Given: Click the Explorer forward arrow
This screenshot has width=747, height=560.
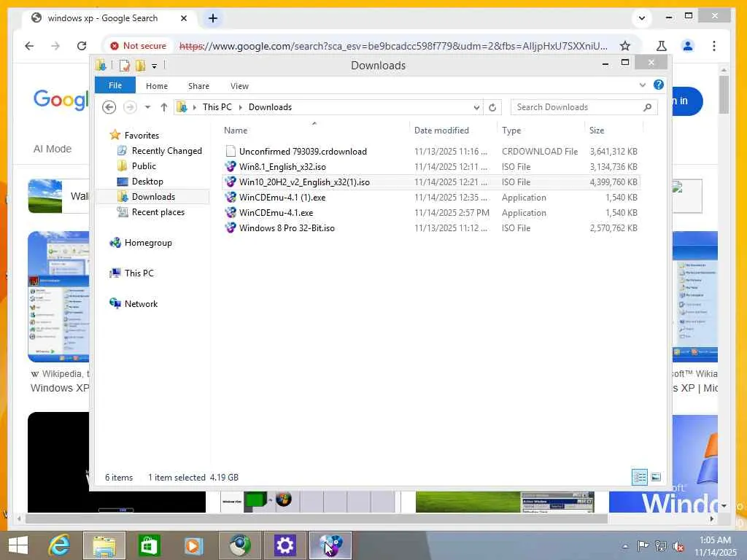Looking at the screenshot, I should [x=130, y=107].
